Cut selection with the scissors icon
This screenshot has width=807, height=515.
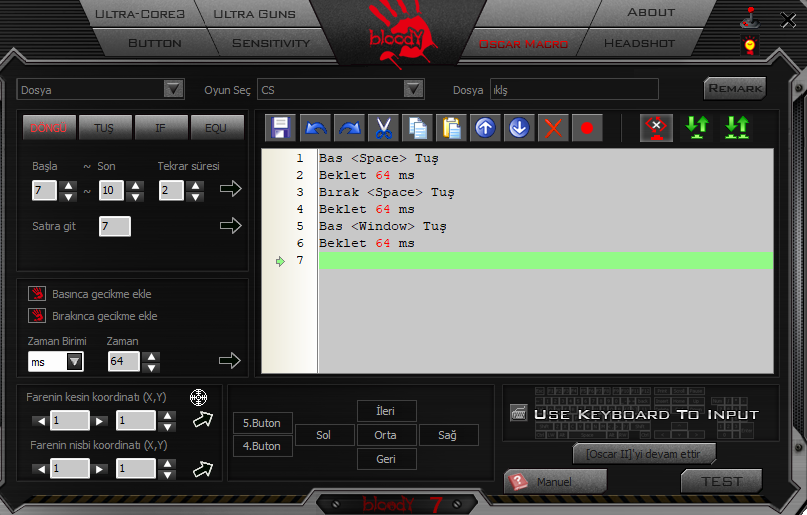[x=382, y=128]
